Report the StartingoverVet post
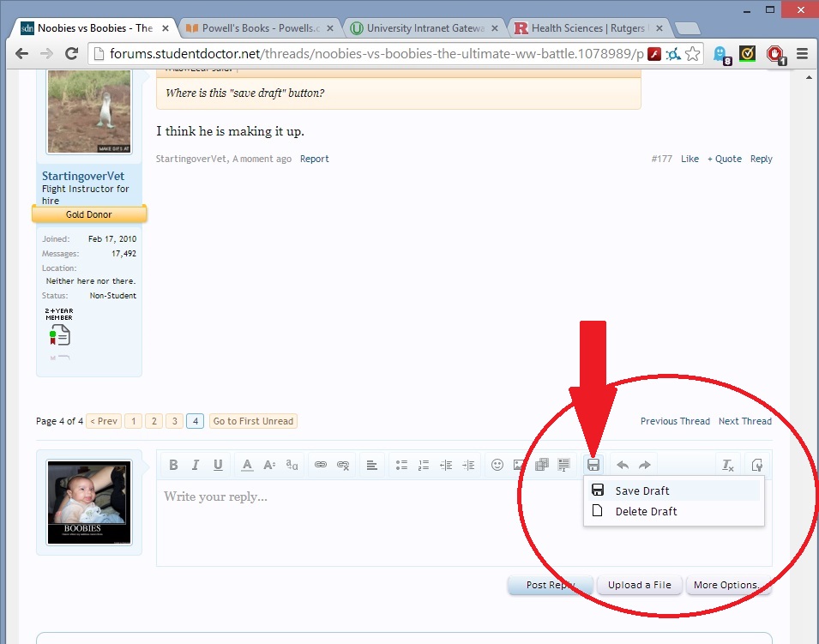Screen dimensions: 819x644 tap(315, 159)
